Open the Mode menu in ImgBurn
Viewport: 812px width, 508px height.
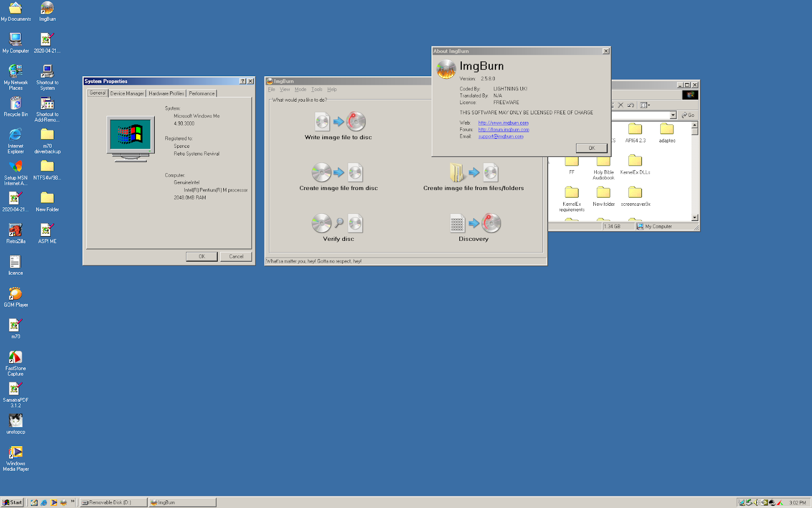[x=300, y=89]
